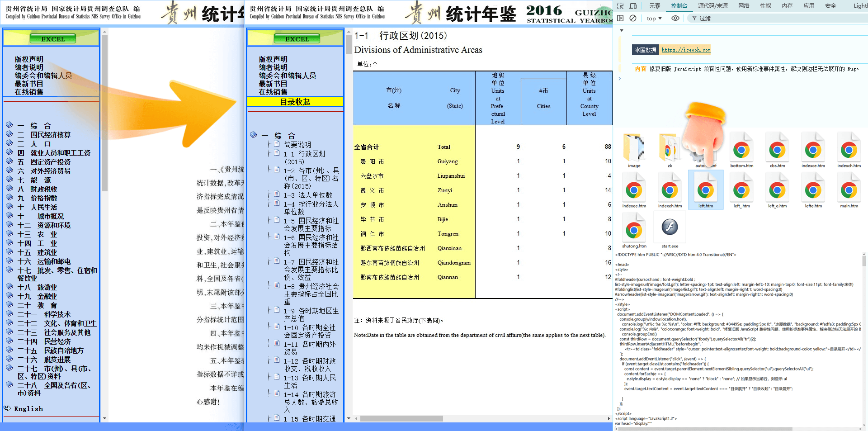Switch to the 元素 tab
The image size is (868, 431).
654,6
